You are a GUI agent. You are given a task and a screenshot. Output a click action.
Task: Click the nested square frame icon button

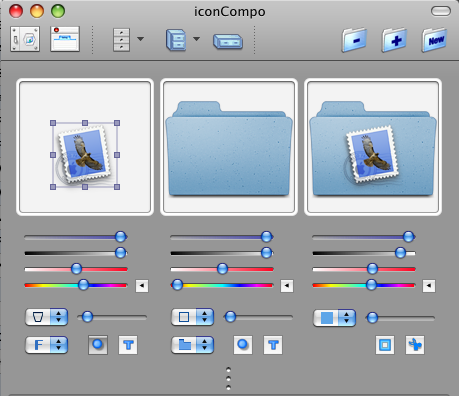pos(385,345)
